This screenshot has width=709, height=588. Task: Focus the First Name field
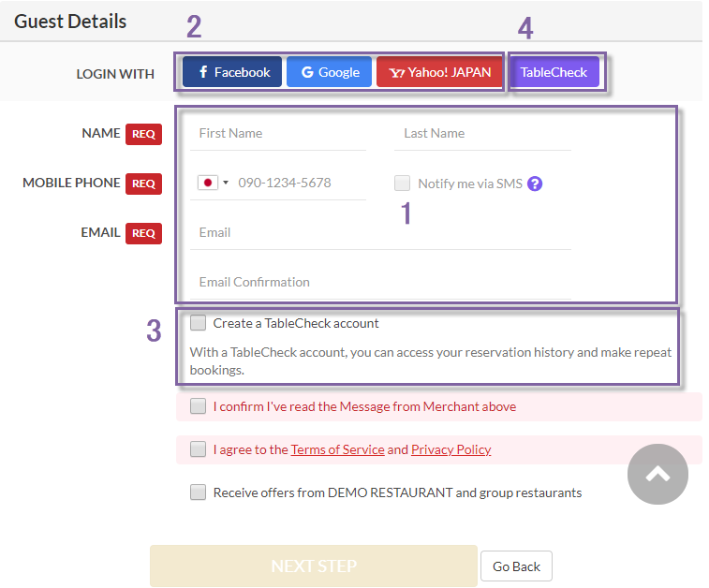[x=278, y=133]
